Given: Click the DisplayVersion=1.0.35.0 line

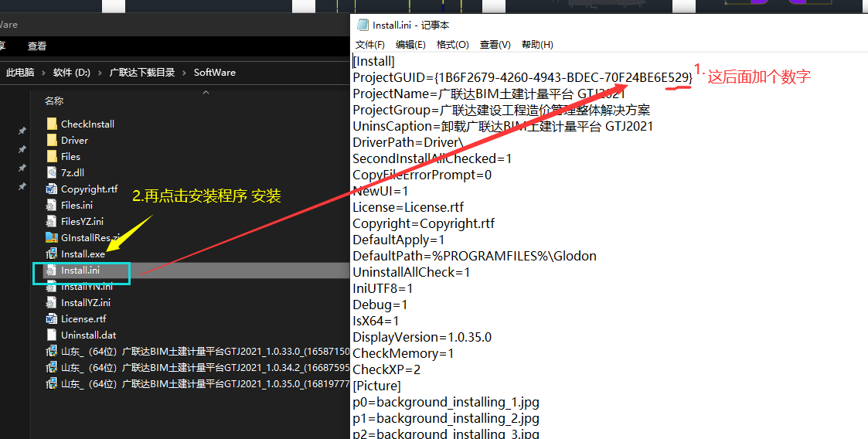Looking at the screenshot, I should (x=422, y=336).
